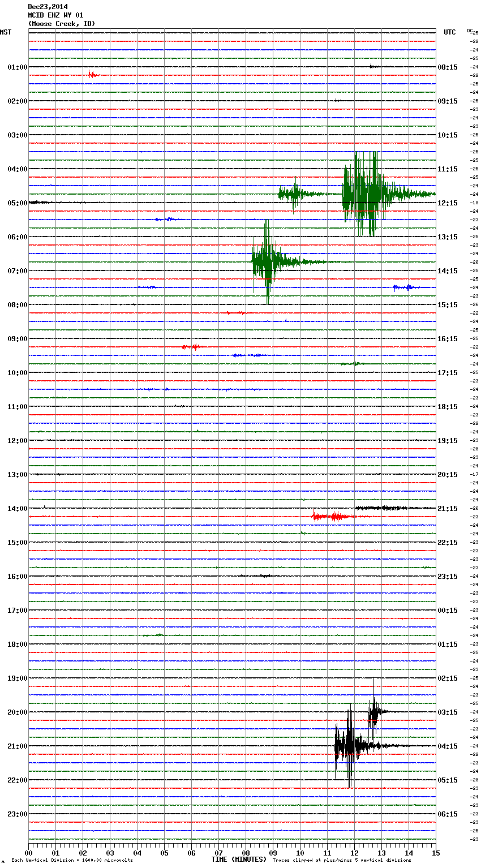Click the '19:15' UTC time label
The height and width of the screenshot is (868, 481).
coord(448,441)
